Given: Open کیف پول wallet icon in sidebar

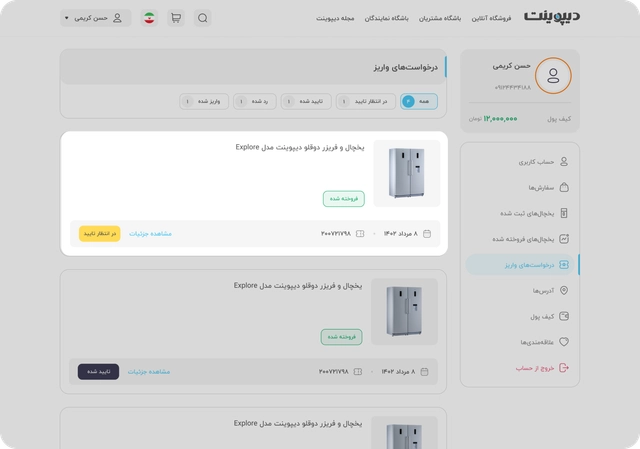Looking at the screenshot, I should [564, 316].
